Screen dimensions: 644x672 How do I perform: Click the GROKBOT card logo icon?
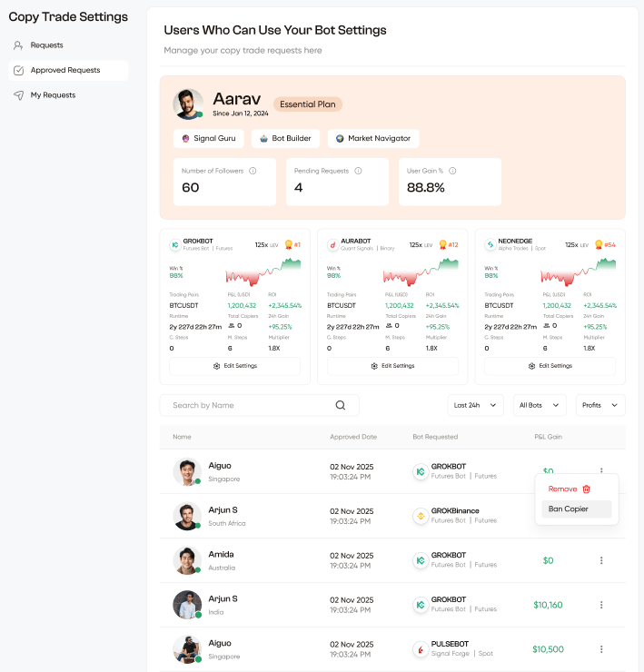click(x=175, y=244)
